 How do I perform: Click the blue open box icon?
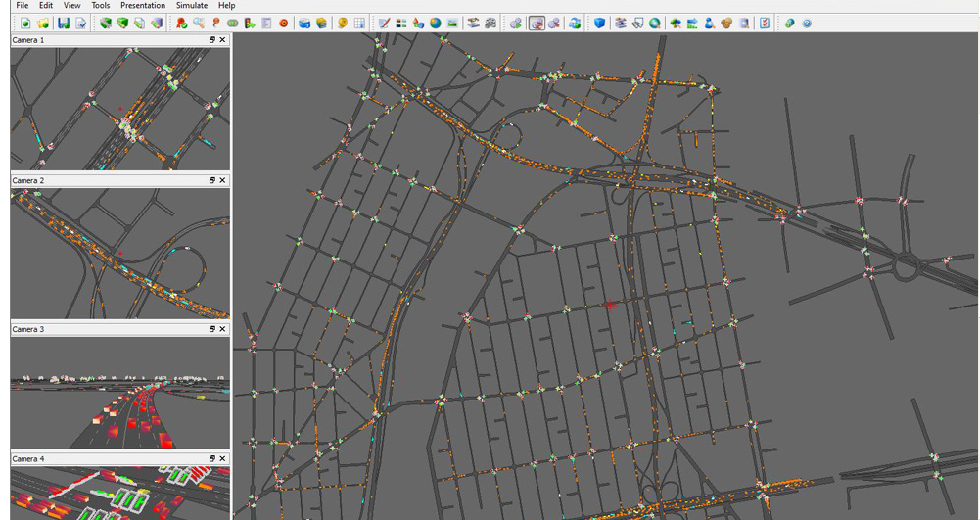304,24
